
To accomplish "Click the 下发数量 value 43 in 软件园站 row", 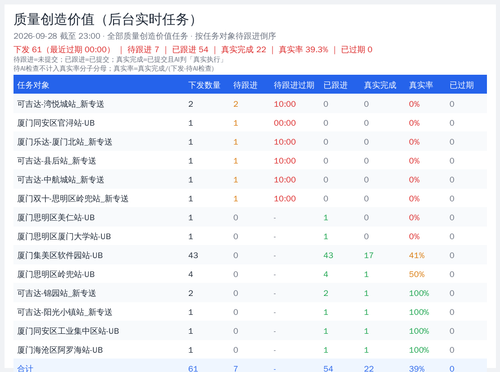I will (x=193, y=256).
